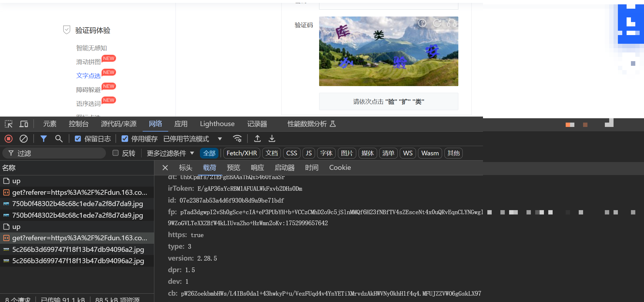Click the inspect element selector icon
644x302 pixels.
8,124
